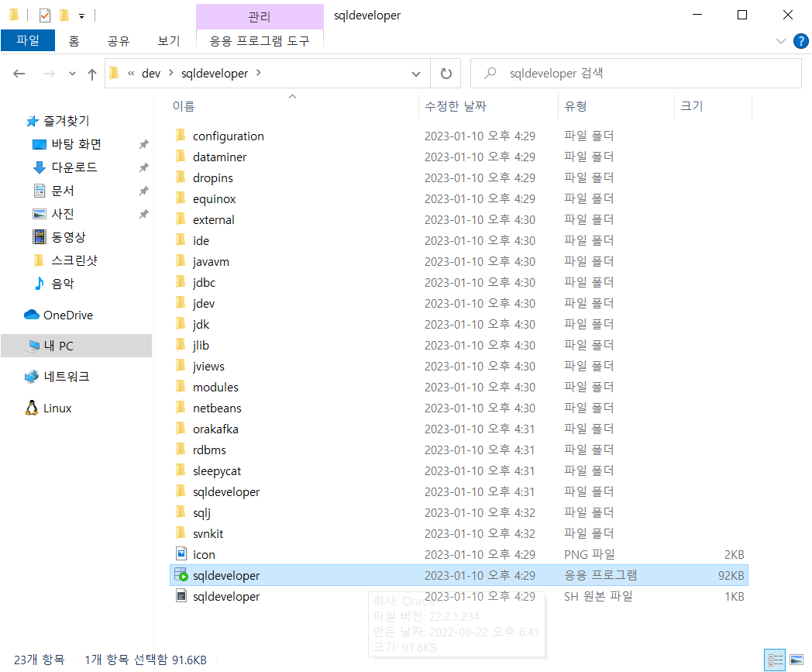Select the jviews folder icon
The height and width of the screenshot is (672, 812).
pyautogui.click(x=181, y=365)
